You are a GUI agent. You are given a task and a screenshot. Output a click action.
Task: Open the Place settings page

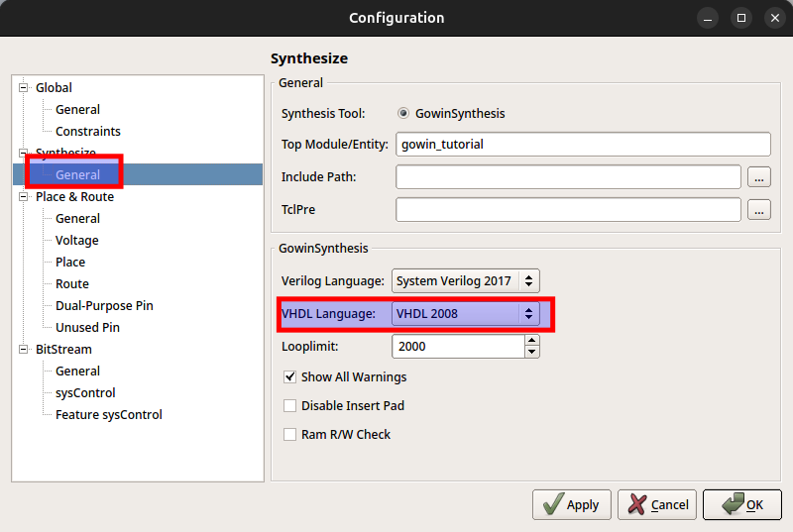(x=70, y=263)
